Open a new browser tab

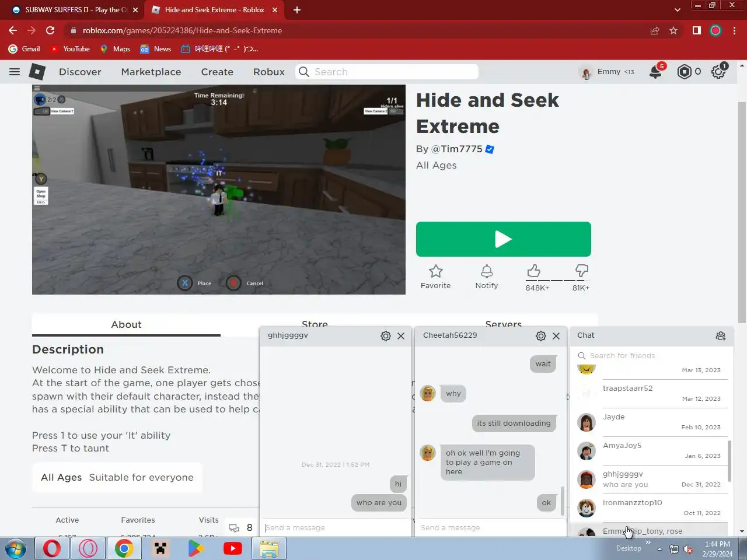point(297,10)
